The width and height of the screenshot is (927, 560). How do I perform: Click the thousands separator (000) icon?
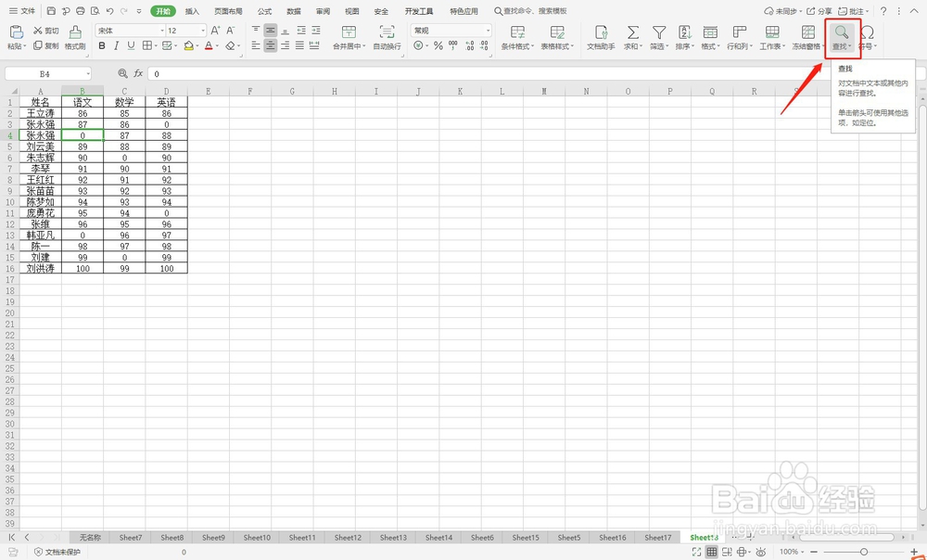[453, 45]
